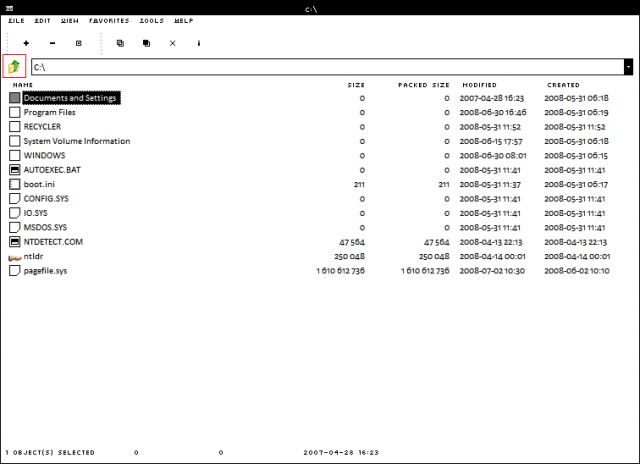Click the pagefile.sys size '1 610 612 736'
This screenshot has width=640, height=464.
[340, 271]
